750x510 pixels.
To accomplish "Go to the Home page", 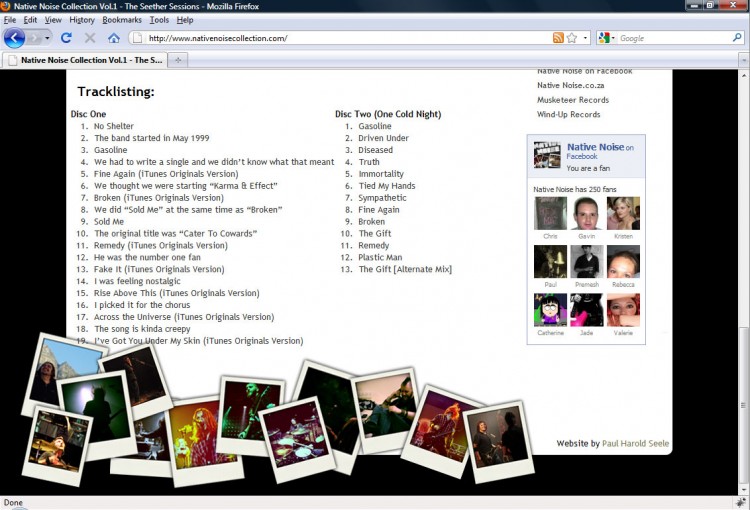I will [x=114, y=38].
